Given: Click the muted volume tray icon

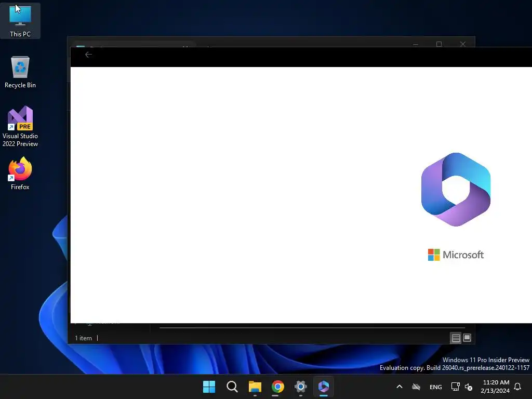Looking at the screenshot, I should [469, 387].
